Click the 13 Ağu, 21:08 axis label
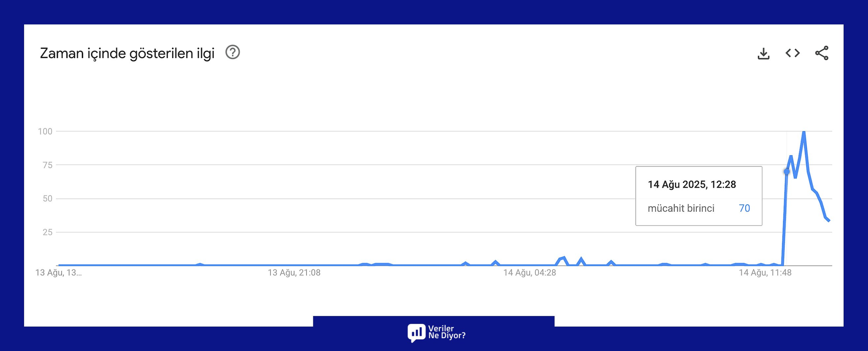868x351 pixels. pyautogui.click(x=294, y=273)
